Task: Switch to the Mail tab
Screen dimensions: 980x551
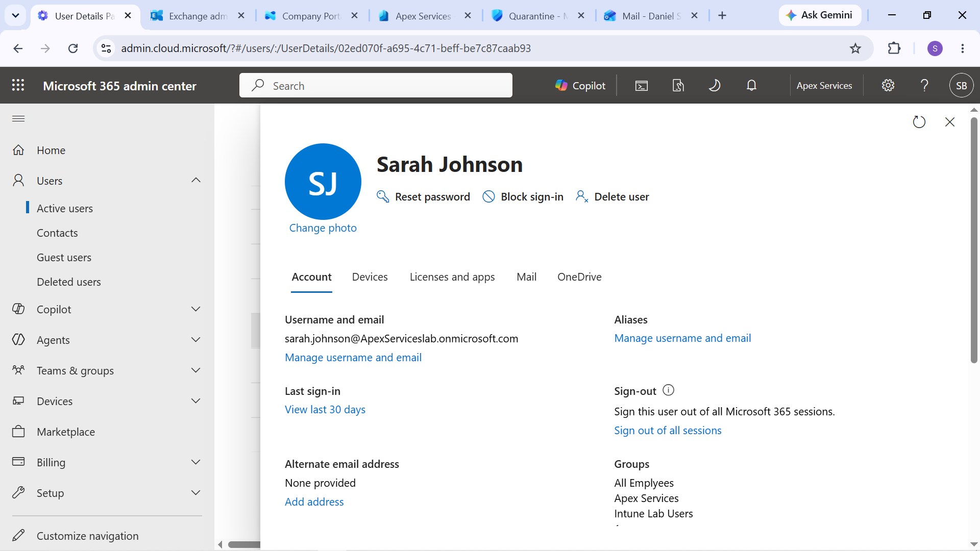Action: tap(526, 277)
